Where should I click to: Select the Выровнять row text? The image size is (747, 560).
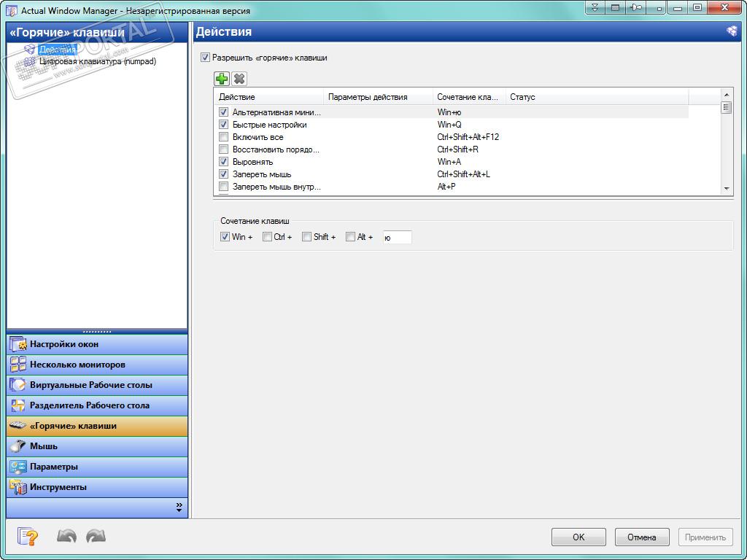point(252,162)
